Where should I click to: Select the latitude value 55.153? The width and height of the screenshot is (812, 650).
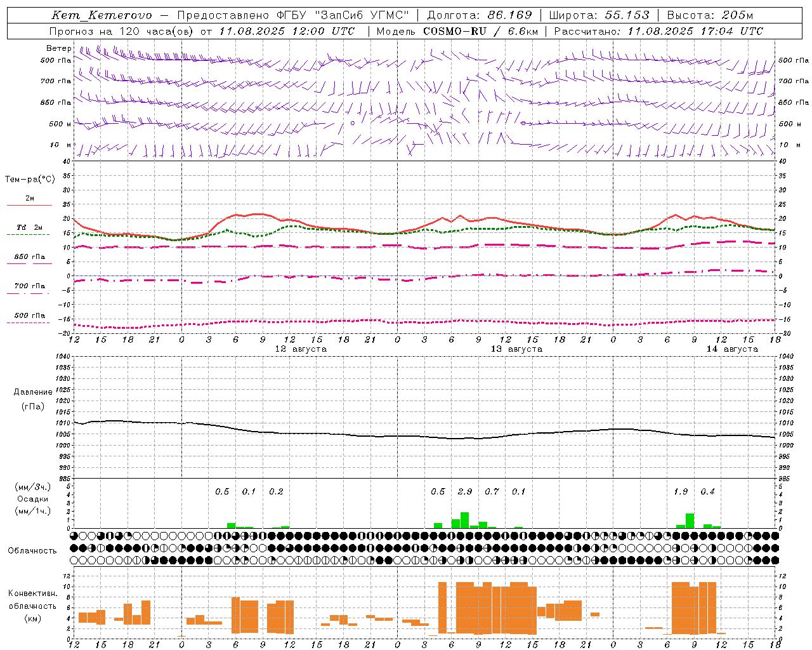coord(627,15)
